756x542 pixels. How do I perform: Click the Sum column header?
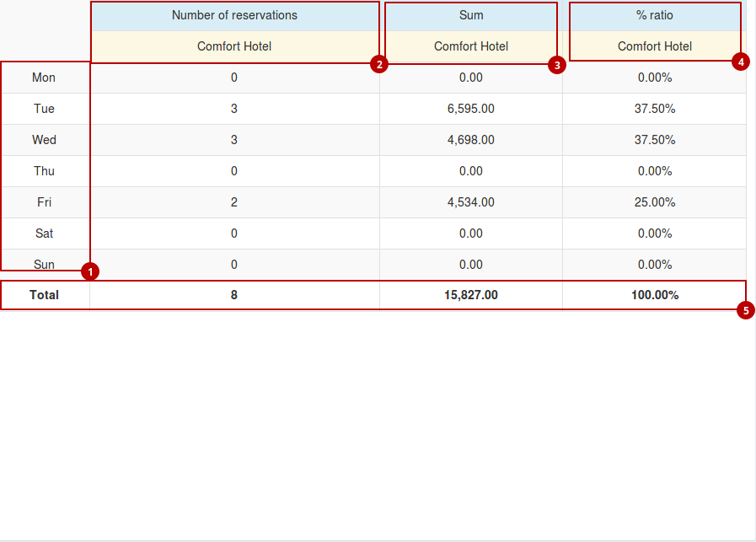click(x=471, y=15)
